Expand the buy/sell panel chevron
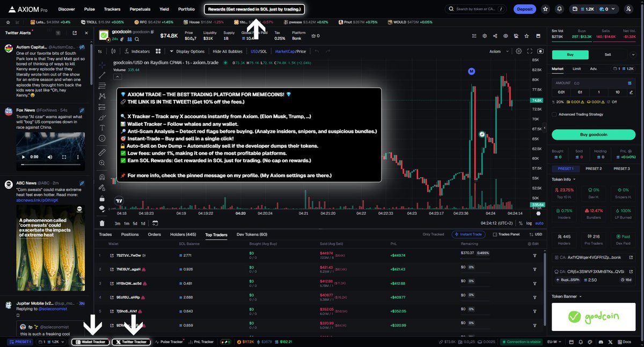This screenshot has height=347, width=644. [x=634, y=55]
